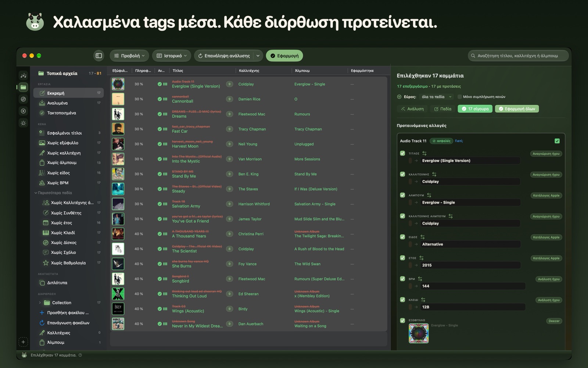Viewport: 588px width, 368px height.
Task: Open the Ιστορικό dropdown
Action: (x=172, y=56)
